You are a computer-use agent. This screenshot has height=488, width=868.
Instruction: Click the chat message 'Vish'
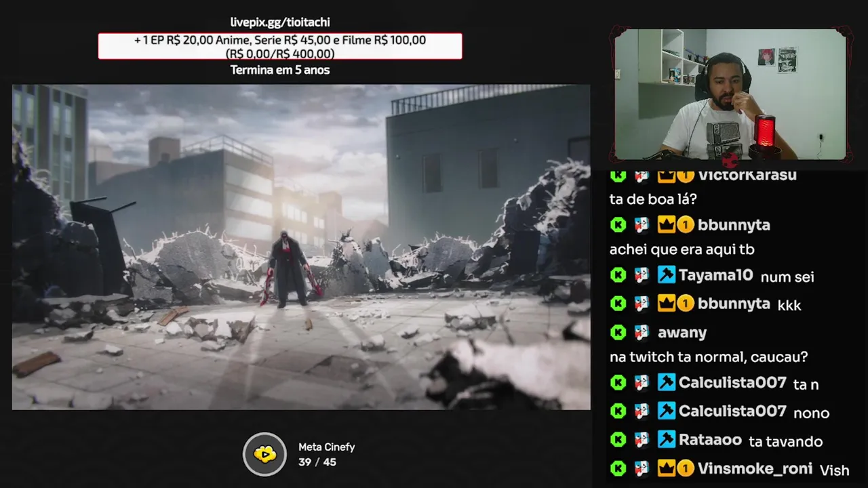click(x=834, y=470)
